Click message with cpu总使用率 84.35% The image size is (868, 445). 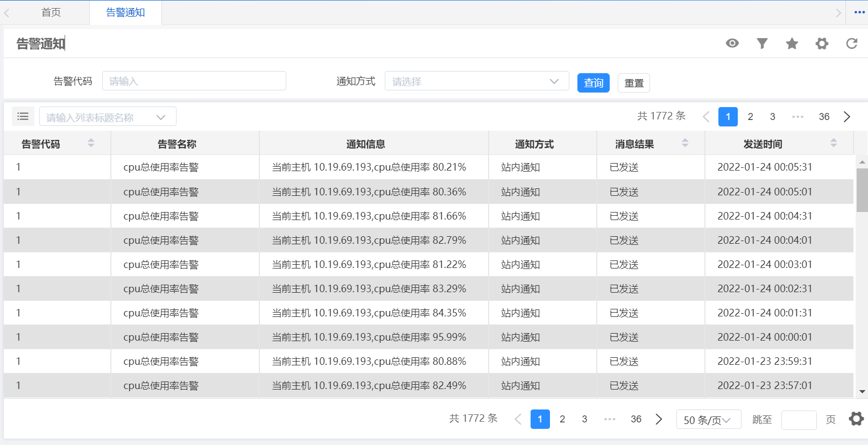[369, 313]
